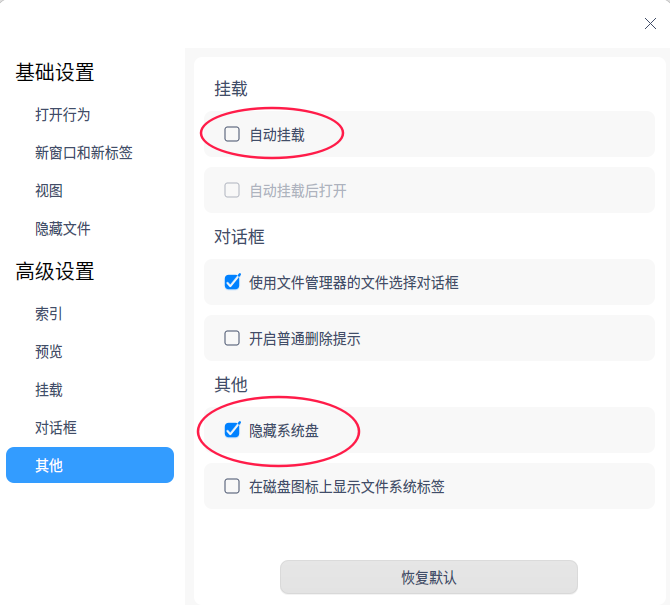
Task: Jump to the 隐藏文件 section
Action: point(62,228)
